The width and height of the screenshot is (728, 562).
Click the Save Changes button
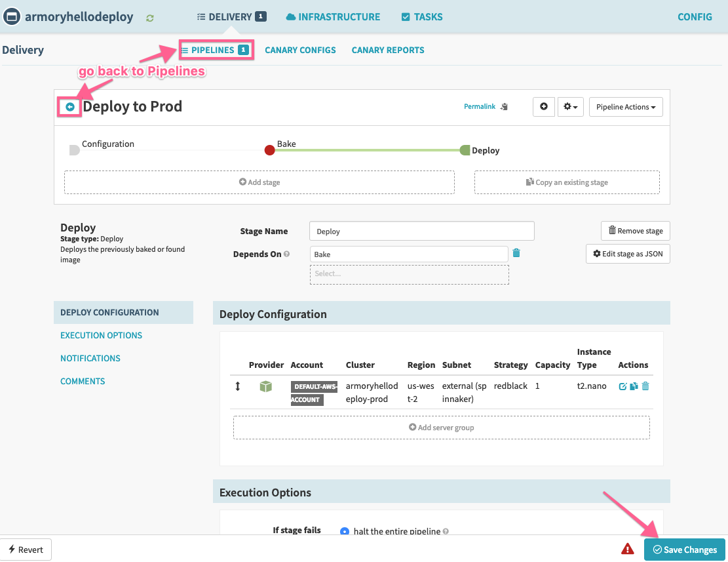point(685,550)
